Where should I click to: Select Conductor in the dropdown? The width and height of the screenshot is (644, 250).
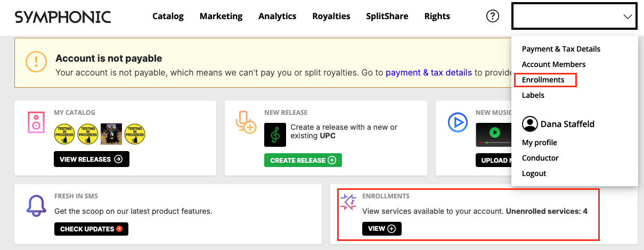(x=540, y=158)
